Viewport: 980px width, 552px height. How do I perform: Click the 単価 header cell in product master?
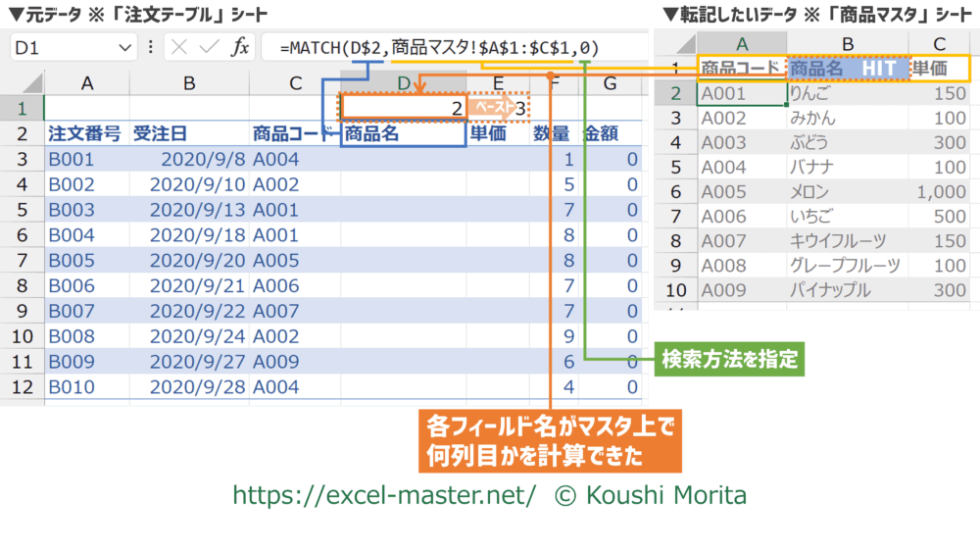pyautogui.click(x=938, y=69)
